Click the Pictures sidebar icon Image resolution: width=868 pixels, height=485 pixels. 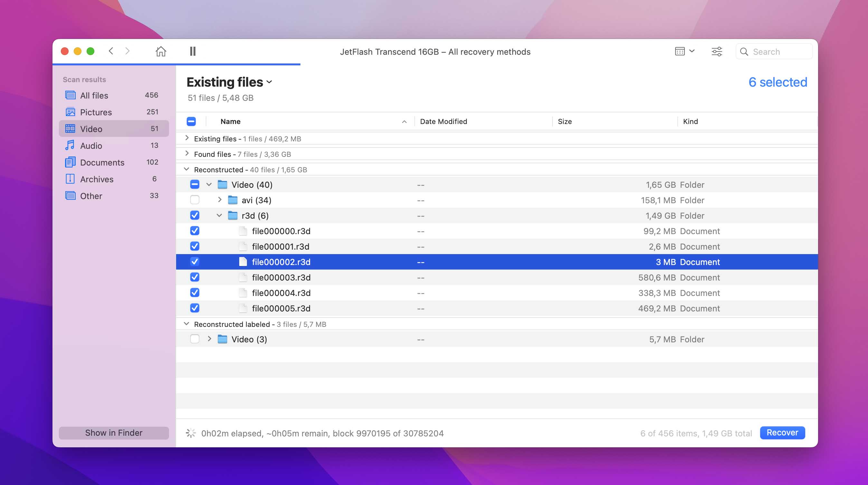tap(71, 112)
